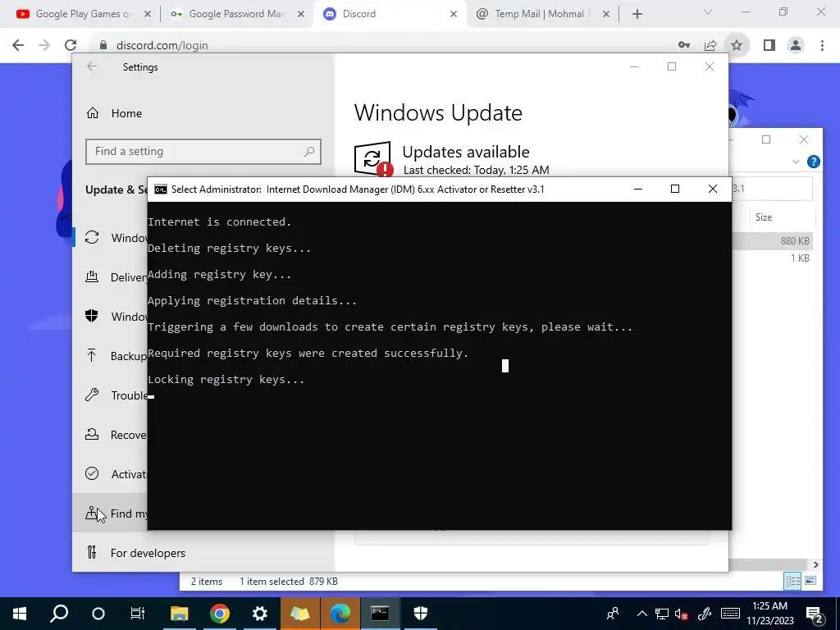Share this page from Chrome address bar

710,45
